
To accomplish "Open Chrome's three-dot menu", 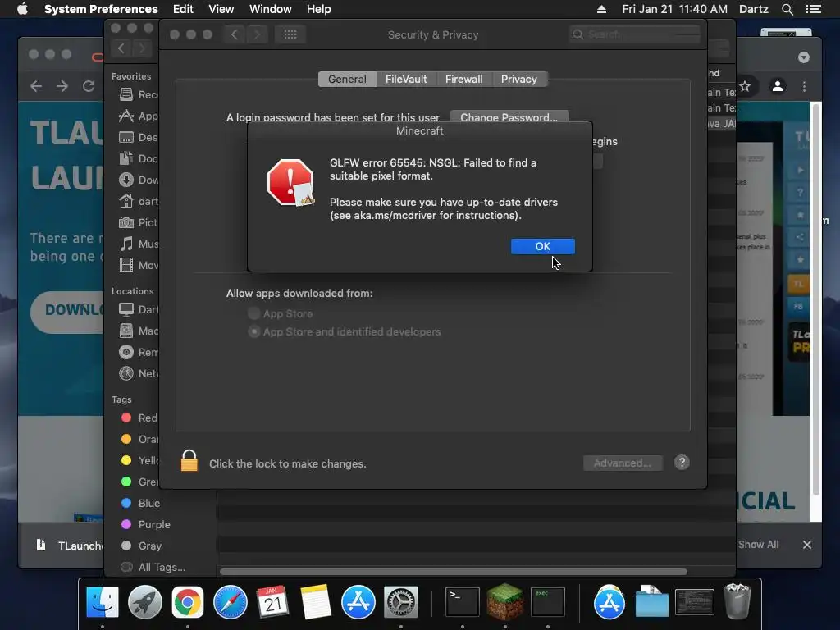I will (x=804, y=86).
